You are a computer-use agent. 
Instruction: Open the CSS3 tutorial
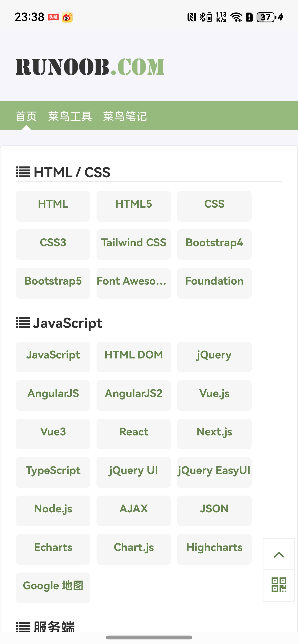coord(53,245)
